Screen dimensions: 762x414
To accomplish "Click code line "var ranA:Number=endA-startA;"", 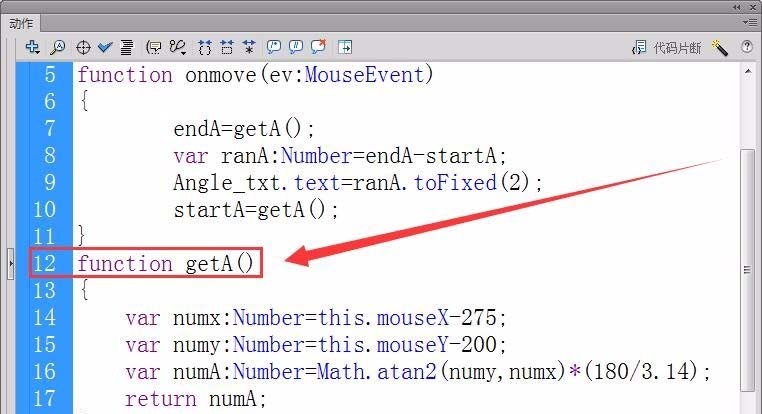I will pyautogui.click(x=340, y=156).
